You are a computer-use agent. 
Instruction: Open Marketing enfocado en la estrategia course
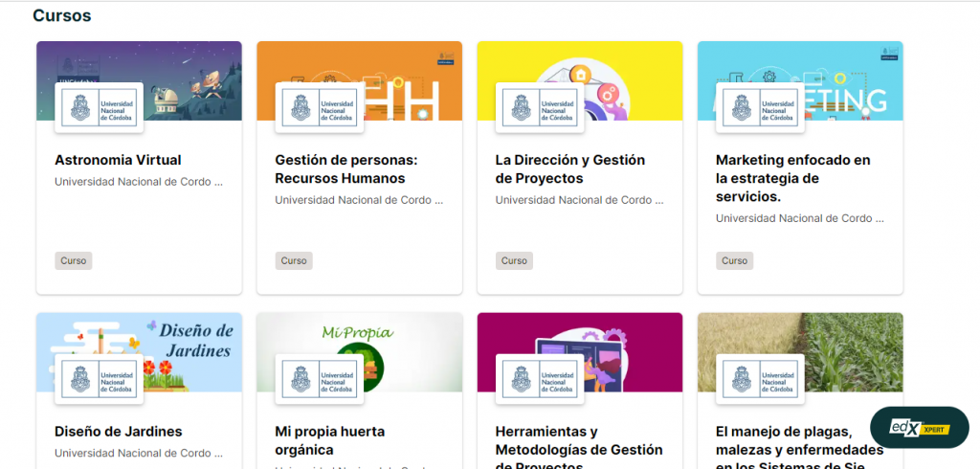pyautogui.click(x=793, y=178)
